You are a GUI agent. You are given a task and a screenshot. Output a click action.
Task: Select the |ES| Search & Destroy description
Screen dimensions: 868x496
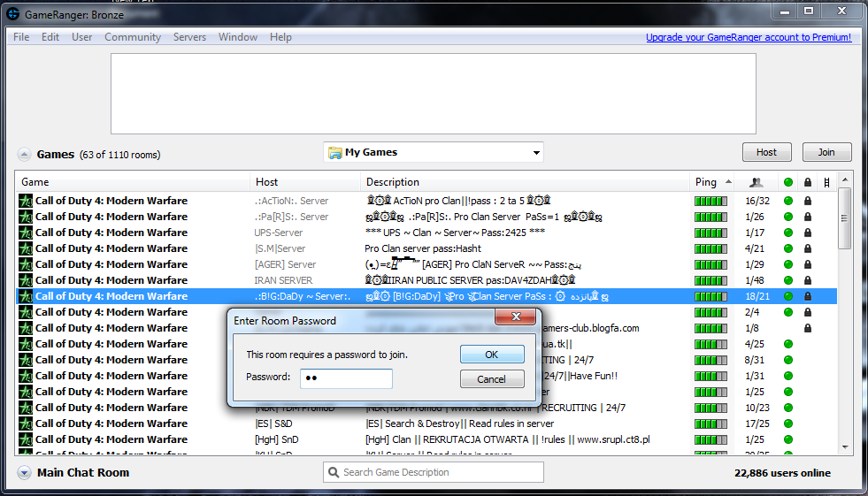click(x=459, y=424)
